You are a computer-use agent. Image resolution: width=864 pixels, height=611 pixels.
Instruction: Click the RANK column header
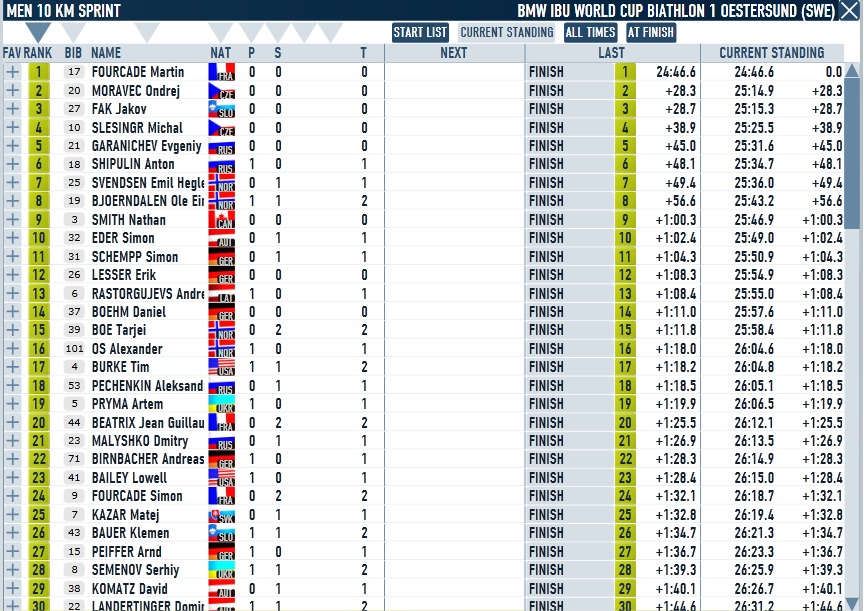pos(38,53)
